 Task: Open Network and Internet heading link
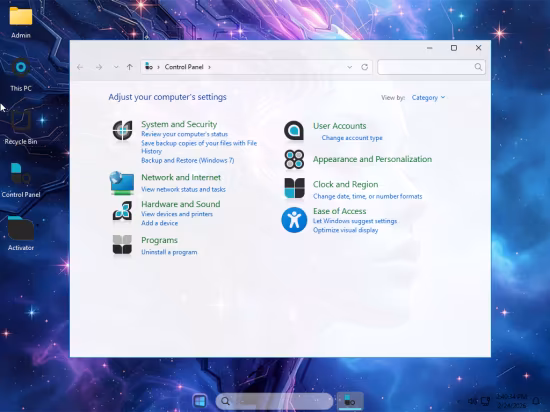tap(181, 177)
